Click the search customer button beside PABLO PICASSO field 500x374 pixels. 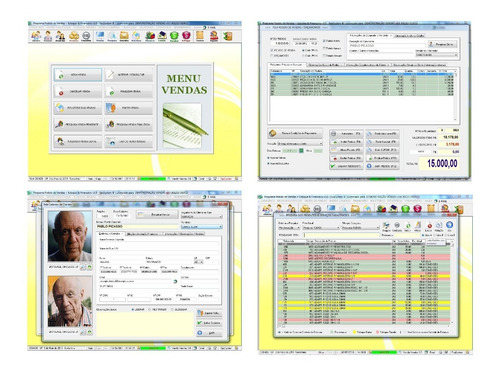(x=443, y=44)
